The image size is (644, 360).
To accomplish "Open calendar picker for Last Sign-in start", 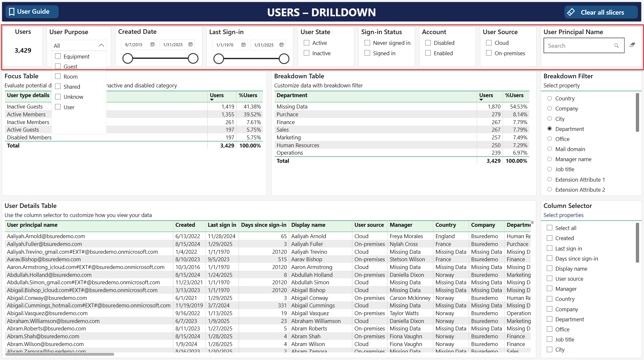I will pos(243,45).
